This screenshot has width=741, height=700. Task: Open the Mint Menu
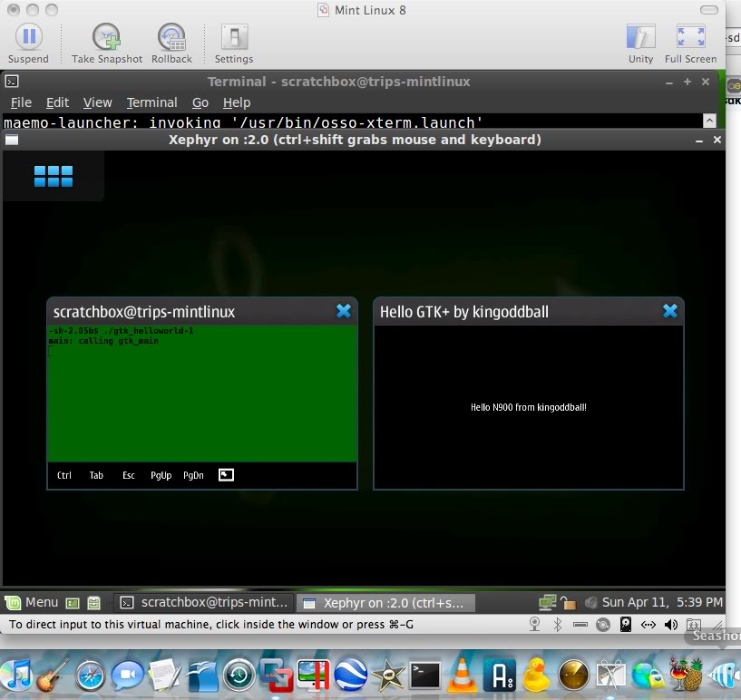[32, 602]
